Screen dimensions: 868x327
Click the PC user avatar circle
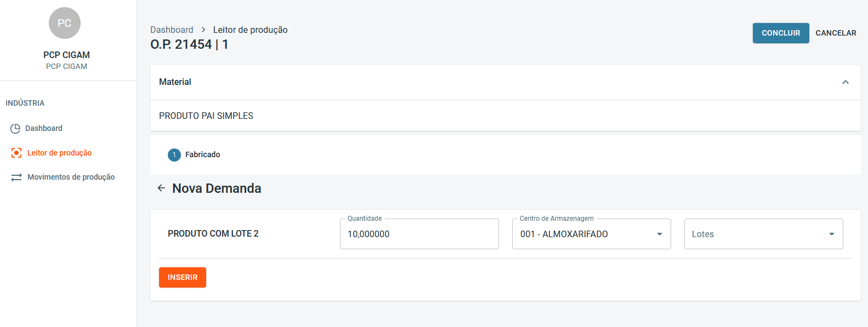[65, 23]
